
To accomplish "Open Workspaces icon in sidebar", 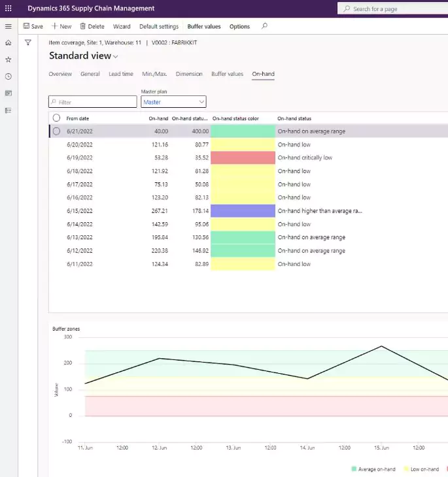I will click(x=9, y=93).
